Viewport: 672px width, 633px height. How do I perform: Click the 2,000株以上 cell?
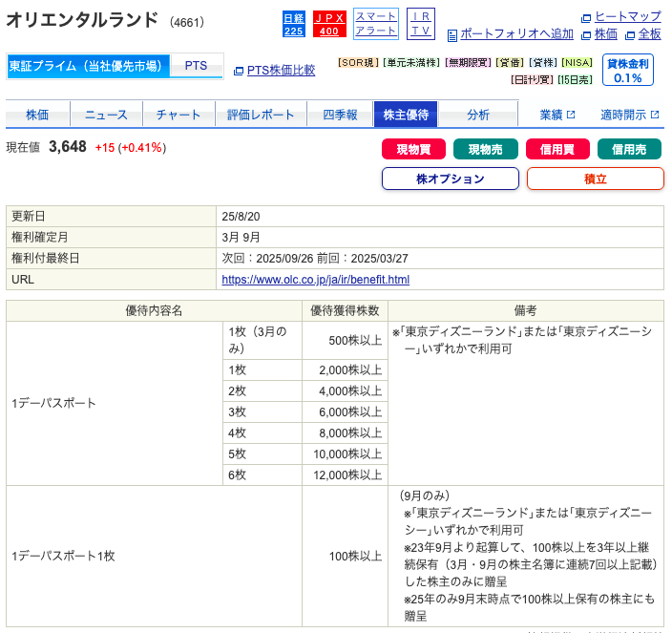[x=345, y=369]
